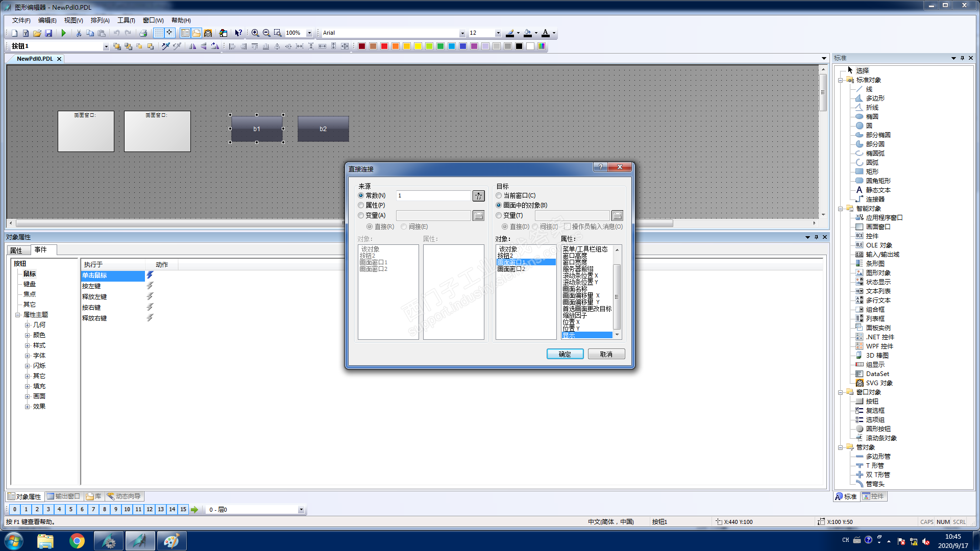980x551 pixels.
Task: Click the green Runtime start arrow icon
Action: pos(63,33)
